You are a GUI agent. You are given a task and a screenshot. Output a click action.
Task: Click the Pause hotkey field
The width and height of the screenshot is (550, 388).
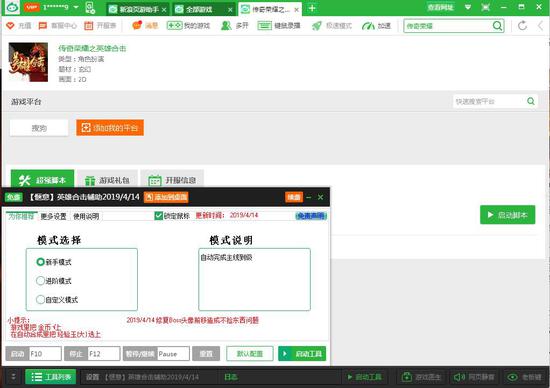(173, 354)
